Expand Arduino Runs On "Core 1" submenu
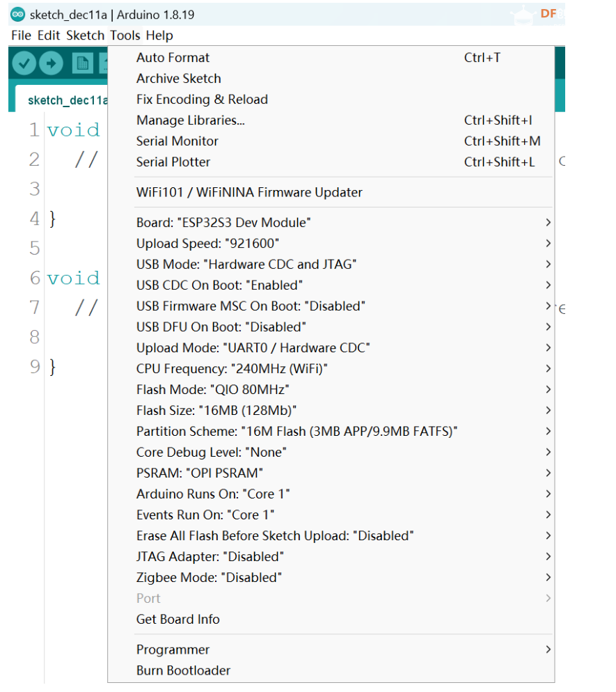 [x=331, y=494]
